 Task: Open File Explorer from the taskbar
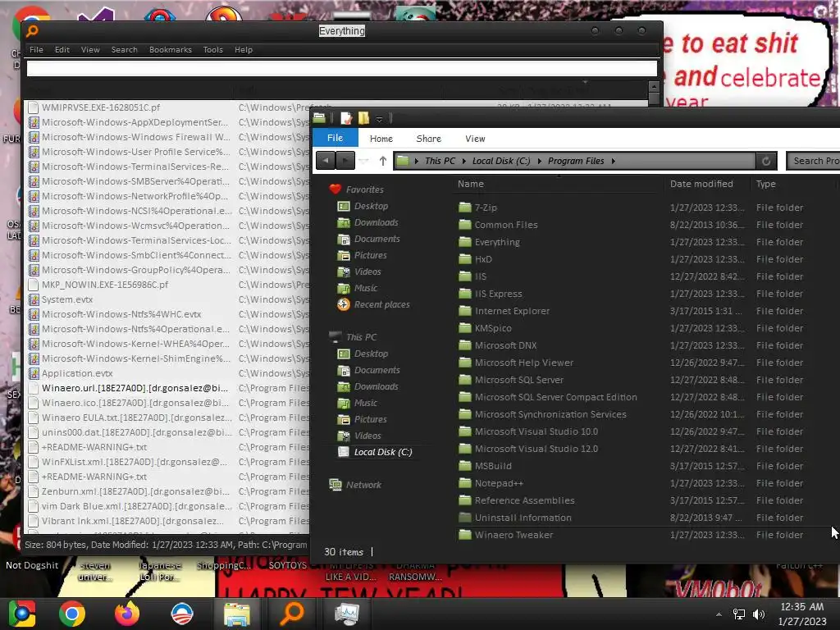236,614
